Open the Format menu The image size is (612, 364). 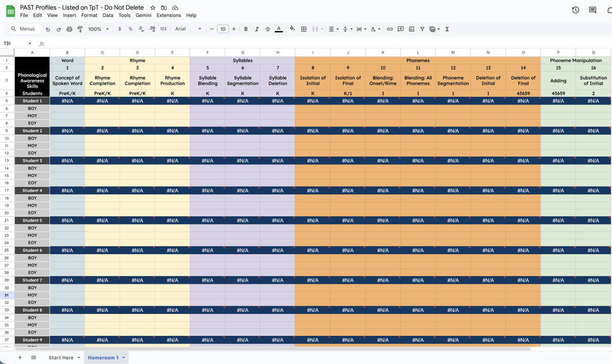coord(89,15)
